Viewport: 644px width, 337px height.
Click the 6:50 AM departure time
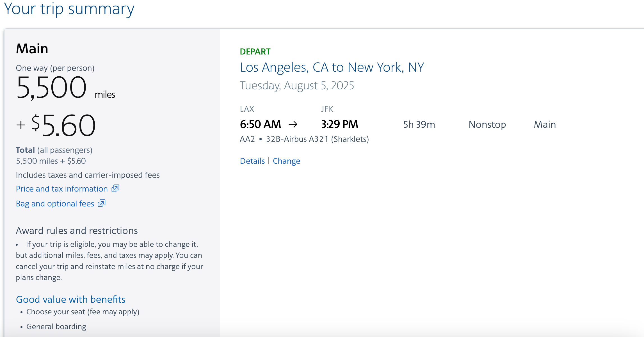260,124
